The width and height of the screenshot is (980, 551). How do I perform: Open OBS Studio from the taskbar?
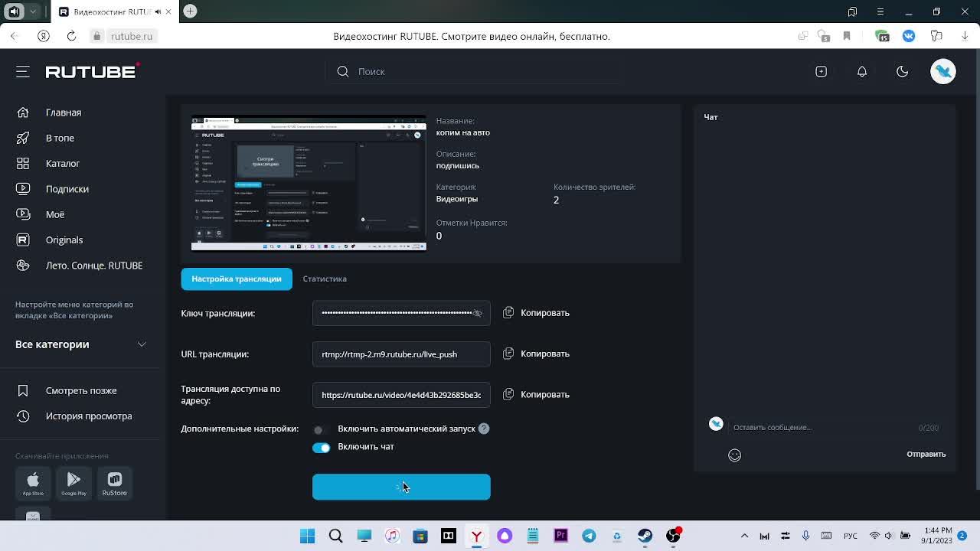click(x=673, y=536)
